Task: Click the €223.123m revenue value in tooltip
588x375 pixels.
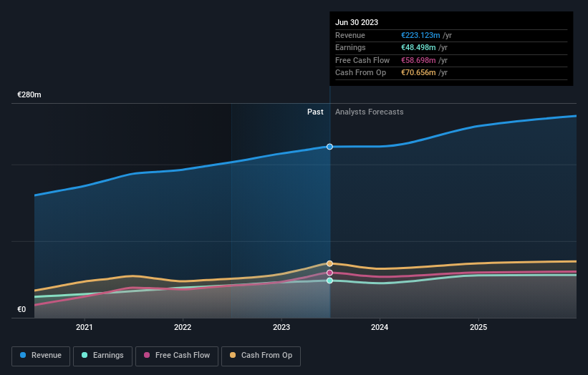Action: [420, 35]
